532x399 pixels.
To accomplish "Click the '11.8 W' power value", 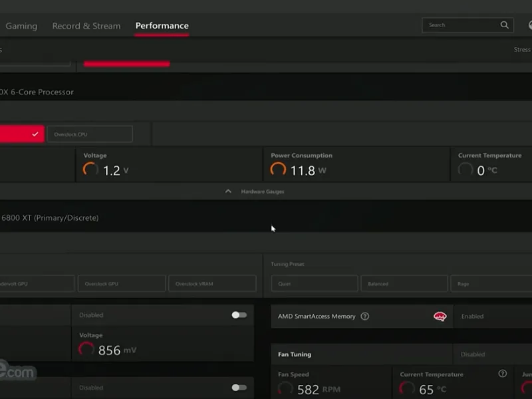I will tap(308, 170).
